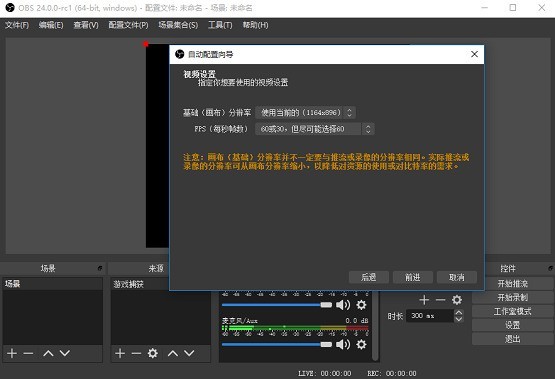Open the 文件(F) menu
This screenshot has height=379, width=555.
point(17,25)
